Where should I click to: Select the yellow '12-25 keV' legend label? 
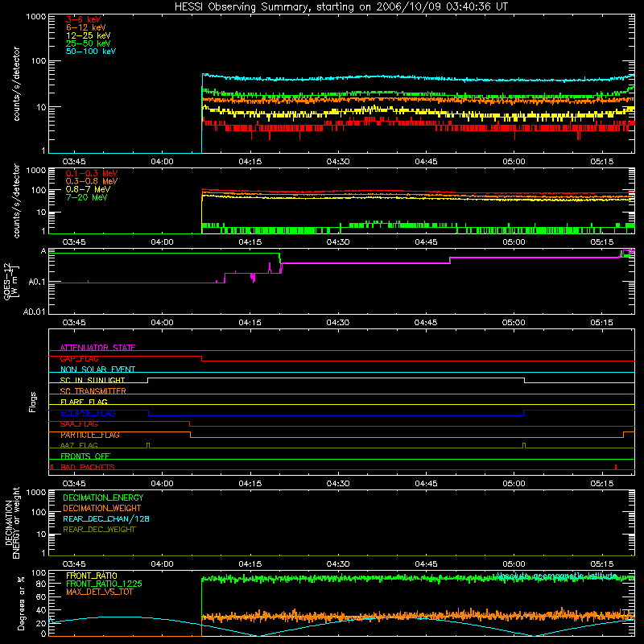(x=89, y=35)
